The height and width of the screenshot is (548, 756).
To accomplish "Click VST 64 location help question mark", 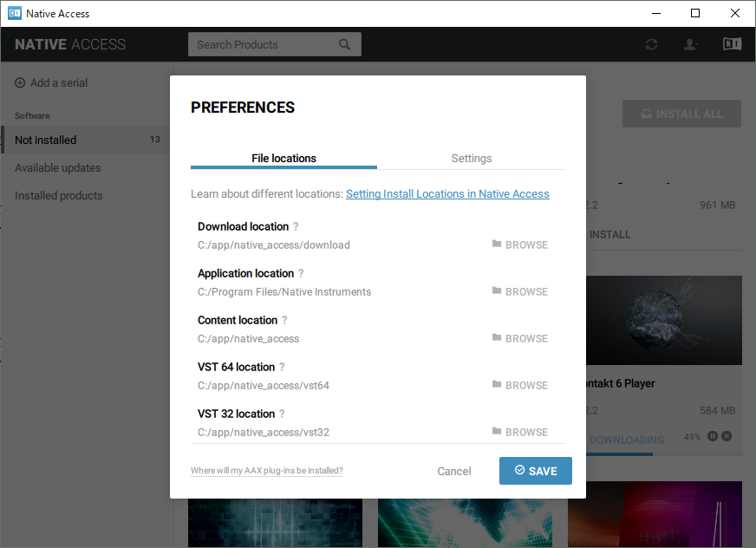I will point(282,367).
